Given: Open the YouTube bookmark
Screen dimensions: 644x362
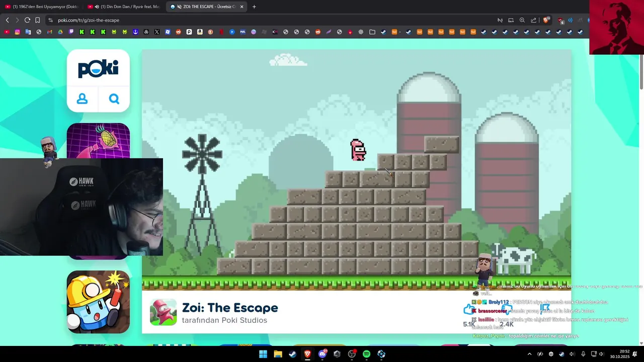Looking at the screenshot, I should 7,32.
